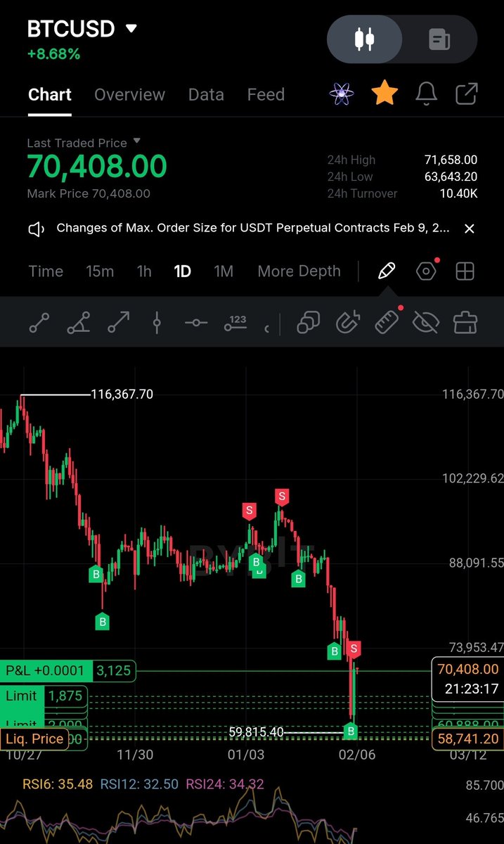This screenshot has height=844, width=504.
Task: Tap the atom-shaped icon
Action: [x=341, y=94]
